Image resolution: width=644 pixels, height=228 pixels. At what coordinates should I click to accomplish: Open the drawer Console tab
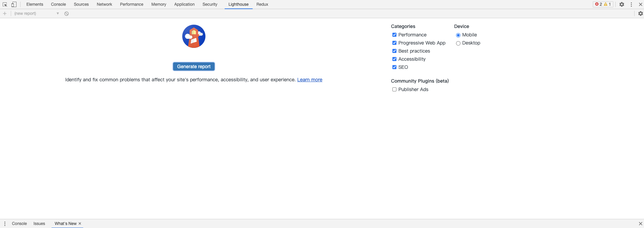pos(19,224)
